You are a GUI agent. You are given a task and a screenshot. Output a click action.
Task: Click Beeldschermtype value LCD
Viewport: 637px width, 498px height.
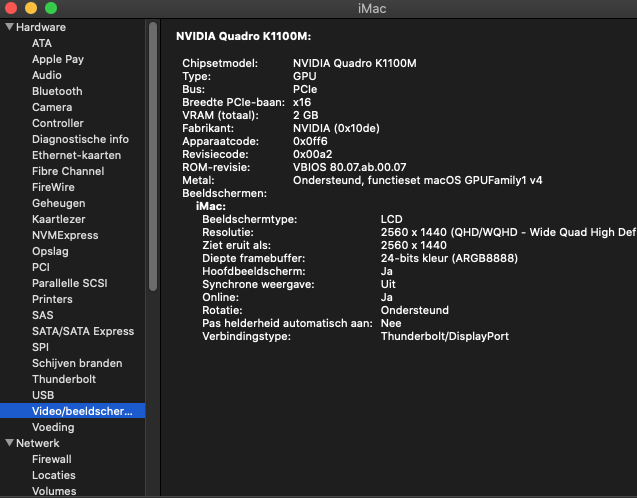pos(391,219)
